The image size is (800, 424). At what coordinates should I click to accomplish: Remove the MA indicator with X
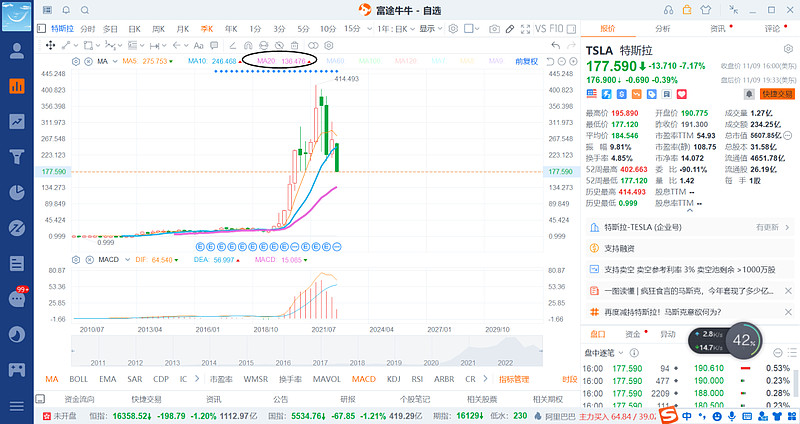tap(88, 61)
